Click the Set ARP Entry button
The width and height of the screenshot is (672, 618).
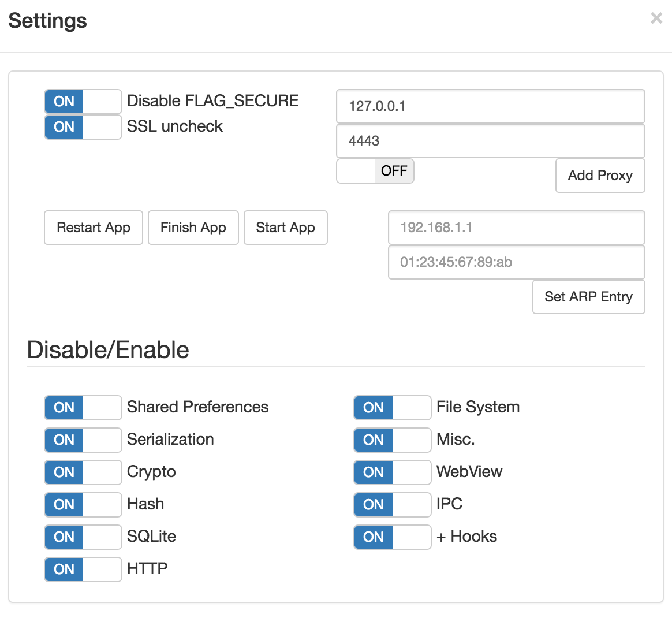coord(588,297)
